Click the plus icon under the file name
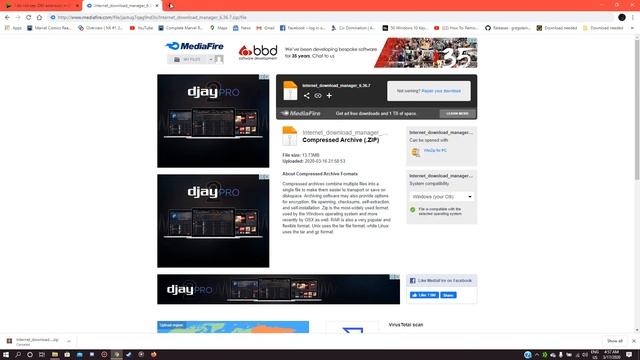 tap(329, 96)
